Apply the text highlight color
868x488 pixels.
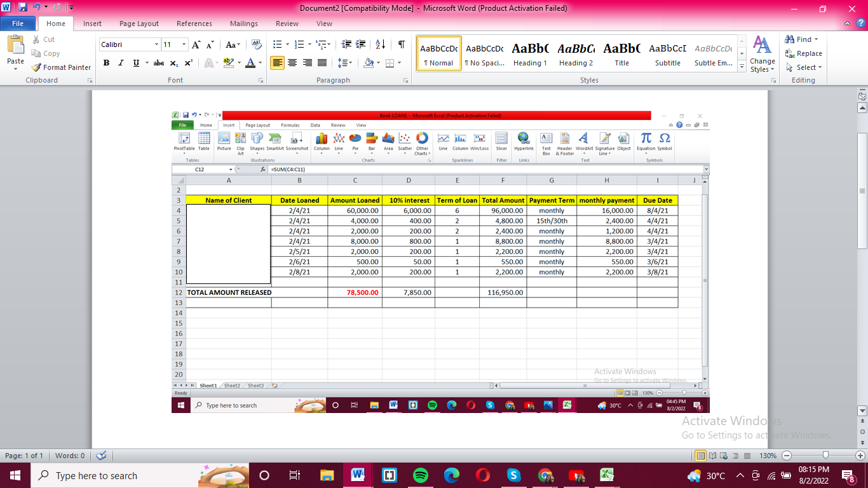pos(227,63)
